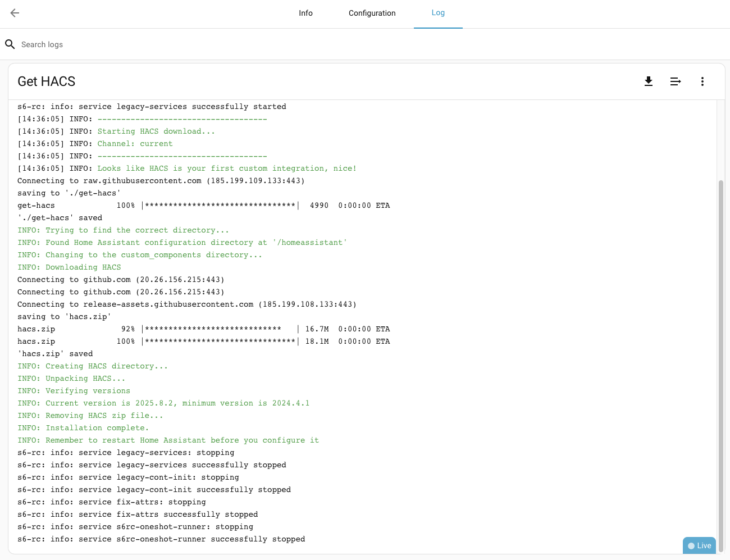Image resolution: width=730 pixels, height=560 pixels.
Task: Open the three-dot overflow menu
Action: click(702, 81)
